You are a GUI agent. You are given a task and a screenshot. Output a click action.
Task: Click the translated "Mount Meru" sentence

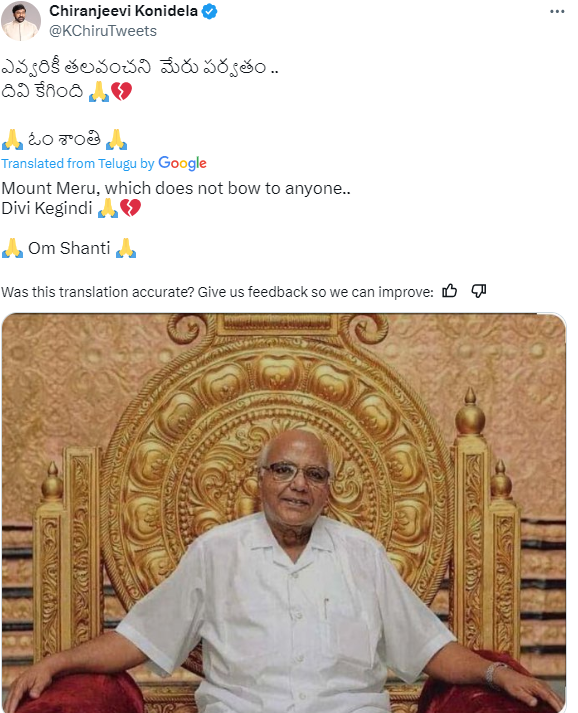click(x=176, y=188)
